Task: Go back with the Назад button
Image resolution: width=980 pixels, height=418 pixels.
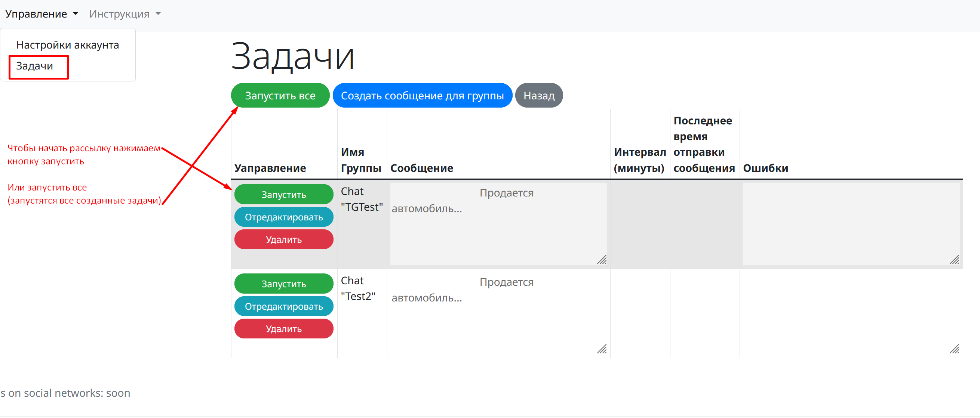Action: coord(538,95)
